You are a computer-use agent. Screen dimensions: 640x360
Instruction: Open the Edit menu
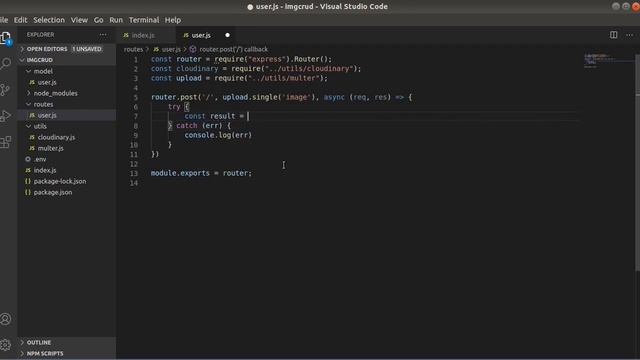click(x=20, y=20)
